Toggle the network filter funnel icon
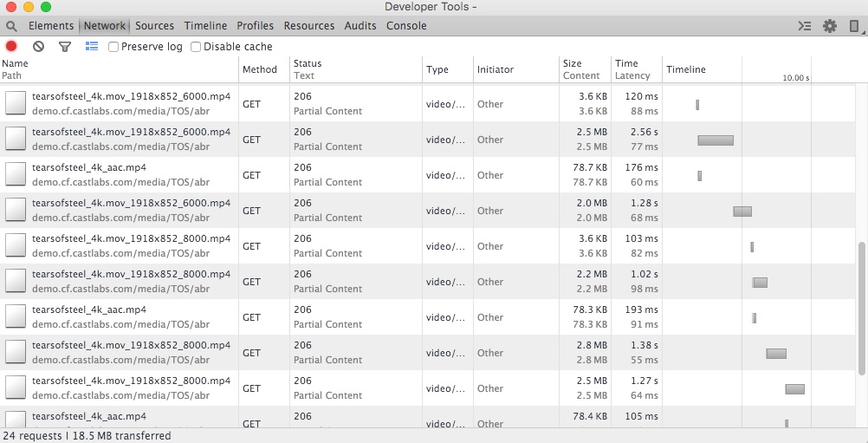Viewport: 868px width, 443px height. point(64,47)
